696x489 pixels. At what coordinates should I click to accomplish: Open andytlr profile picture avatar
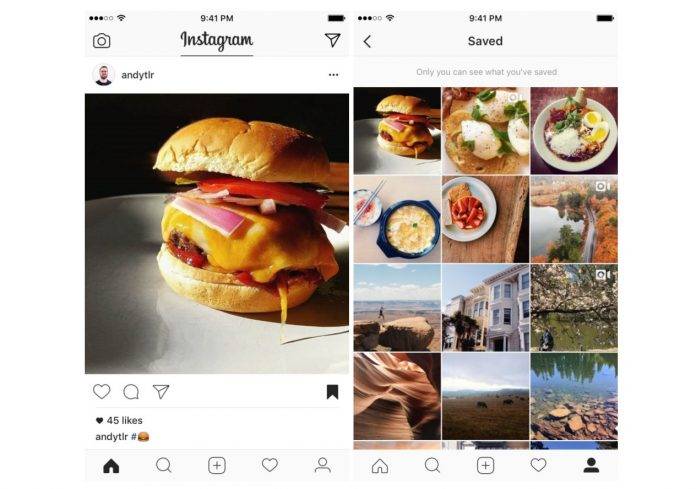coord(103,75)
